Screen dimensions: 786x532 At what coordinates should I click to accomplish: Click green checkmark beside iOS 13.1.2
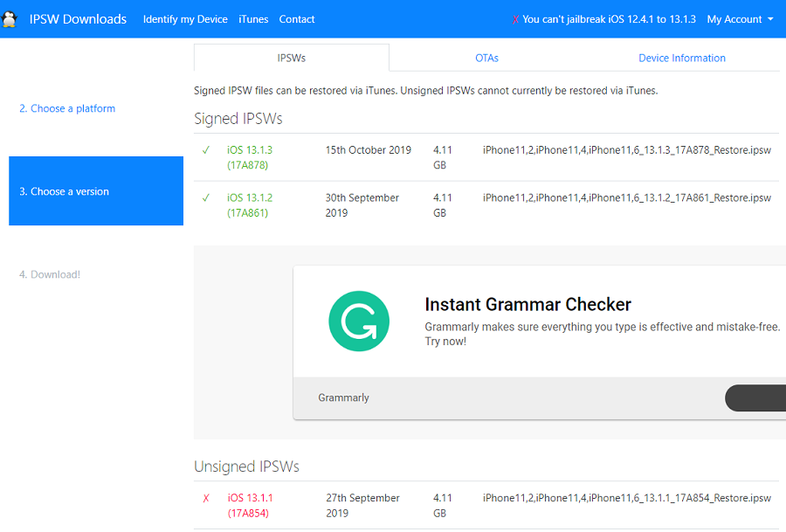click(205, 197)
